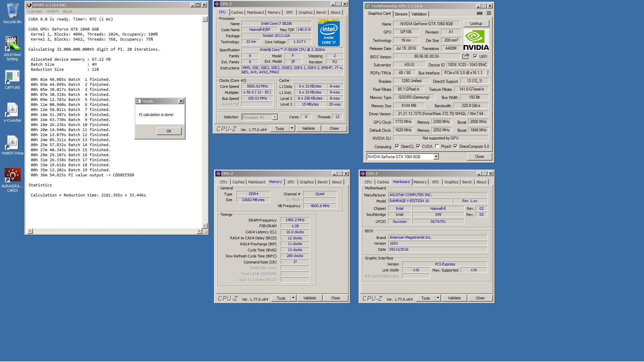Toggle the PhysX computing checkbox
The image size is (644, 362).
(437, 146)
